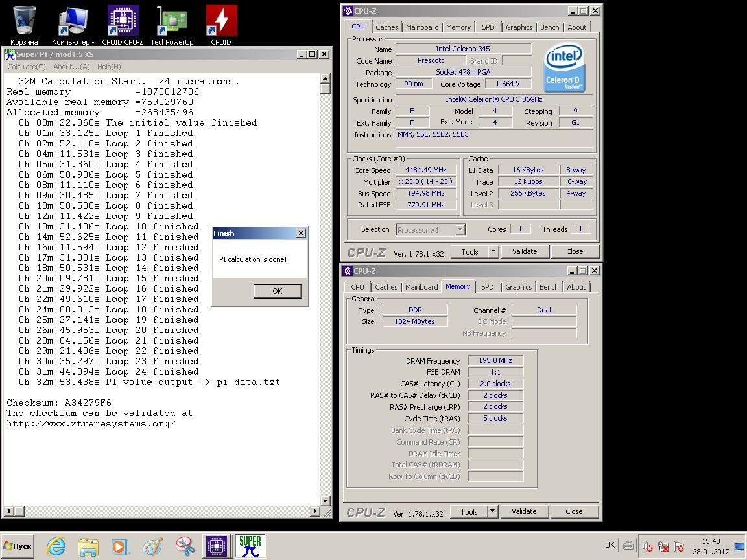Switch to the CPU-Z taskbar button
The width and height of the screenshot is (747, 560).
[x=217, y=546]
